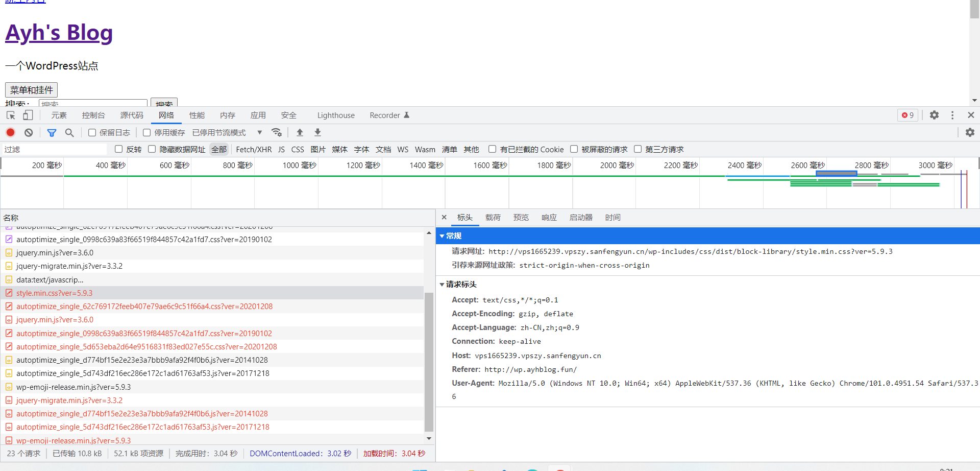Click request list scroll down arrow
The image size is (980, 471).
429,438
